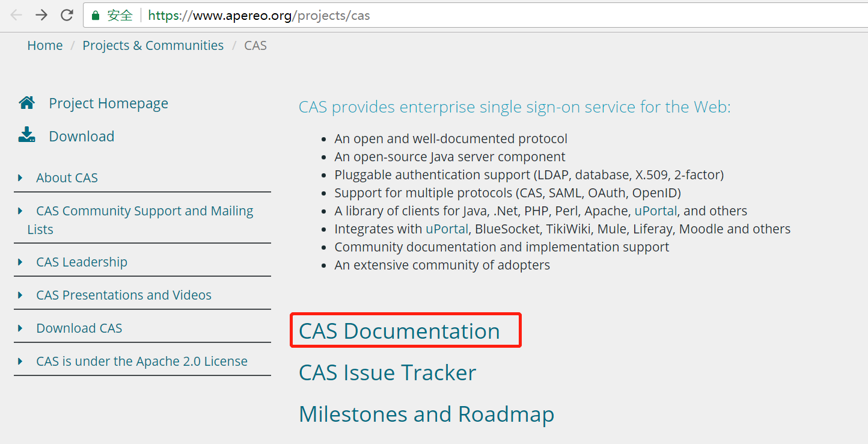Expand the CAS Presentations and Videos arrow

[20, 295]
